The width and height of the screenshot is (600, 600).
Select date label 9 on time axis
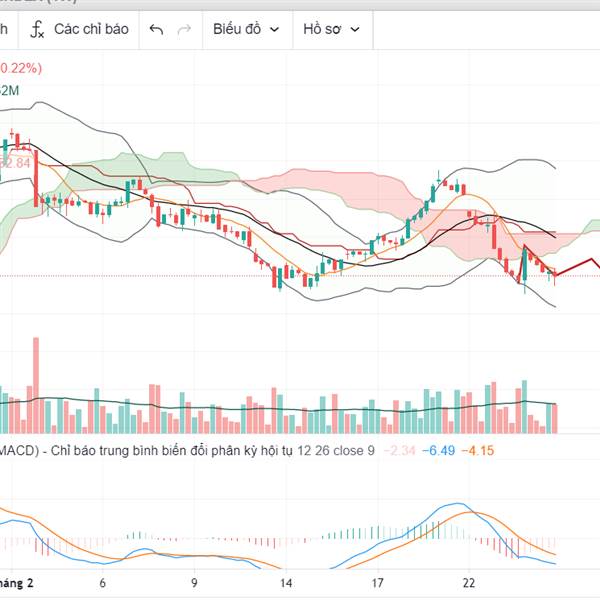[x=194, y=582]
